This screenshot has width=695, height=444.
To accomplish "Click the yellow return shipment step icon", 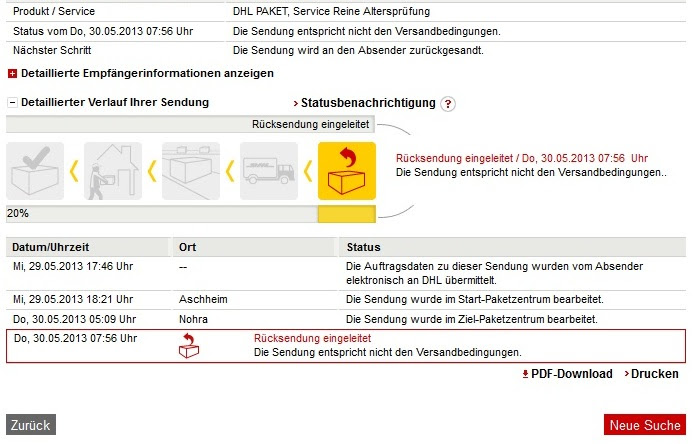I will (347, 171).
